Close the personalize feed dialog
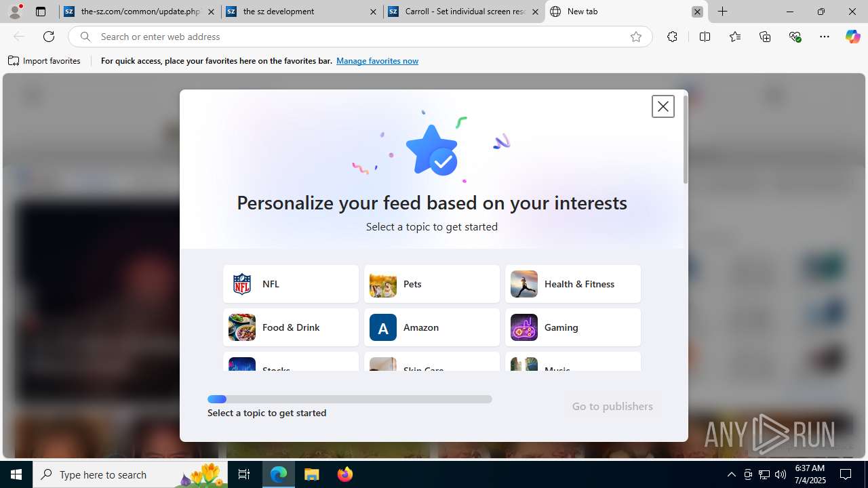 [663, 106]
